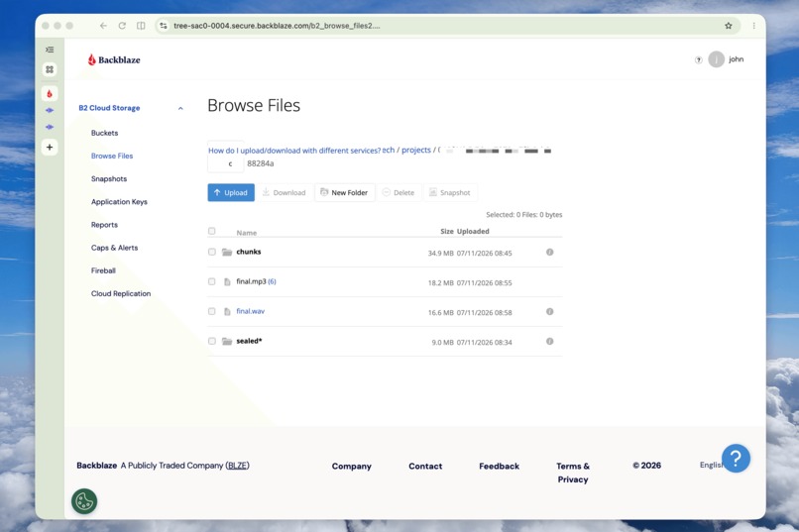The height and width of the screenshot is (532, 799).
Task: Click the sealed* folder icon
Action: [227, 341]
